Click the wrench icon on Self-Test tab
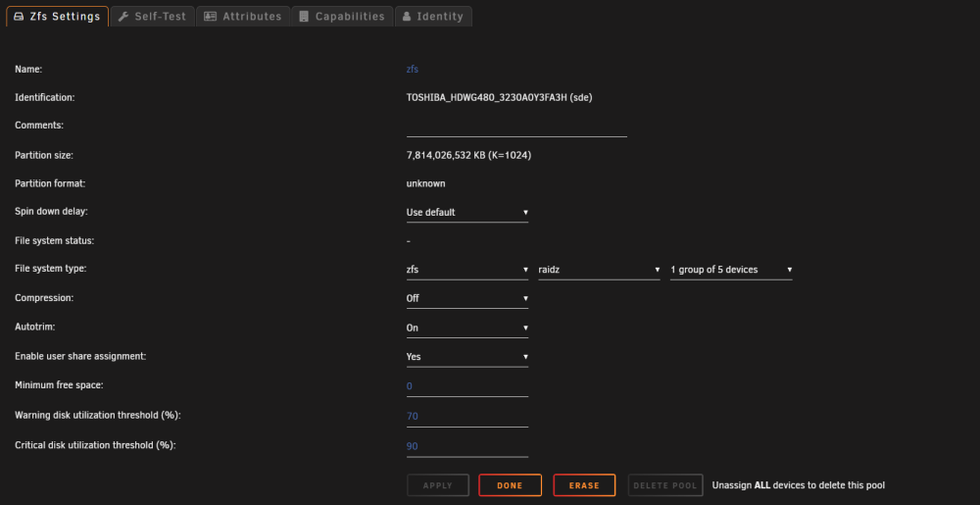 click(123, 17)
